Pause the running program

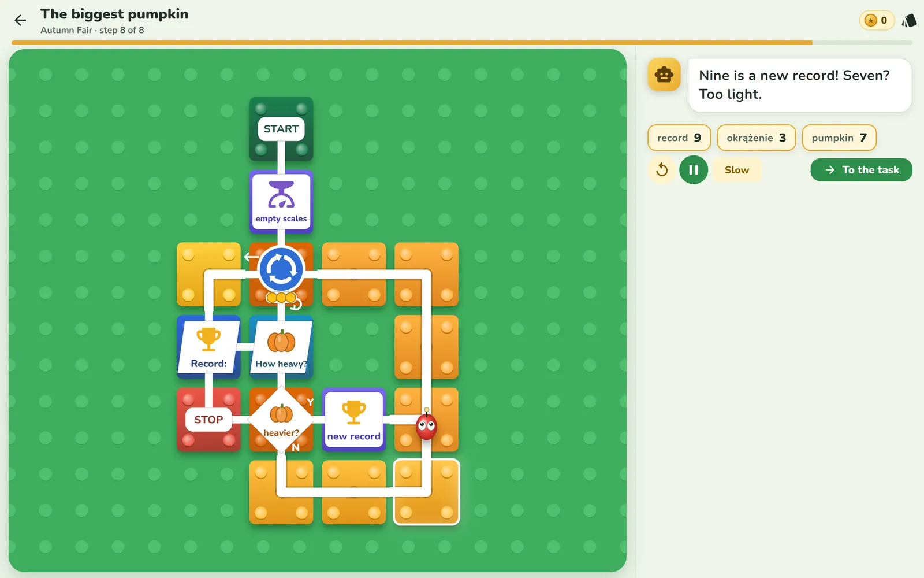pyautogui.click(x=694, y=170)
